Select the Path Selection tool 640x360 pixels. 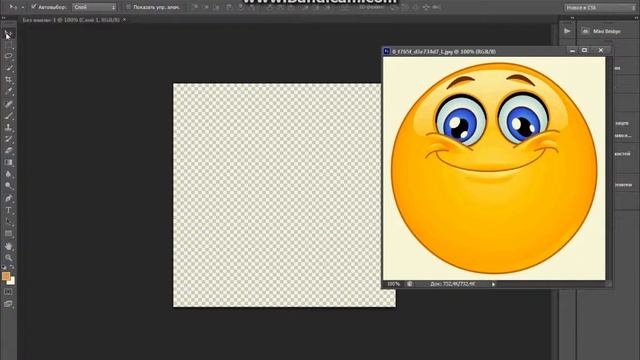[x=9, y=222]
